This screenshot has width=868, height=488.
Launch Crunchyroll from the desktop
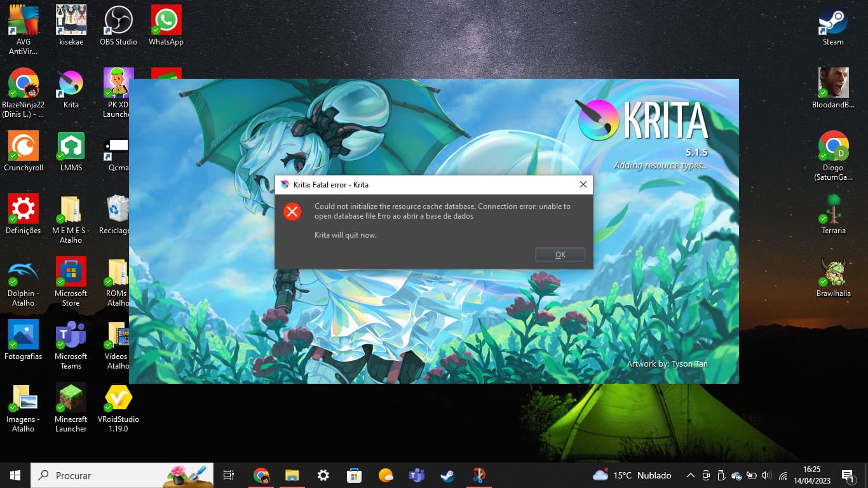(24, 151)
